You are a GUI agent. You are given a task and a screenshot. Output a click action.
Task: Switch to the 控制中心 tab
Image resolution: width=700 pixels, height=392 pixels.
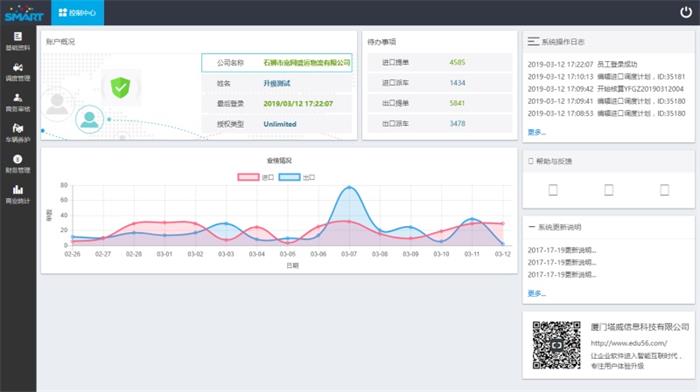(78, 13)
